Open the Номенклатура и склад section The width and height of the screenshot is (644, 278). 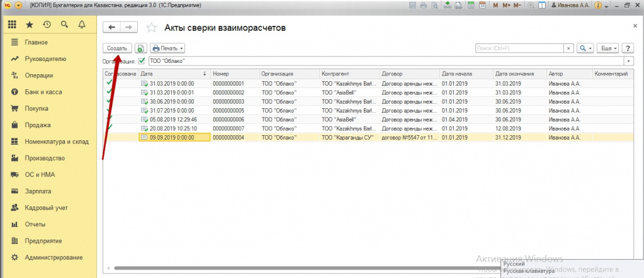pos(57,142)
